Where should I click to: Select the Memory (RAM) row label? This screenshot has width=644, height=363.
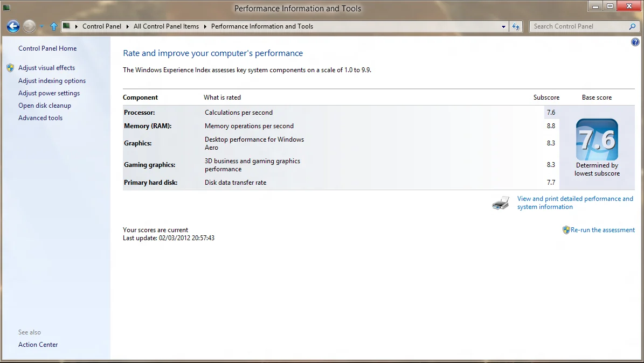coord(148,126)
